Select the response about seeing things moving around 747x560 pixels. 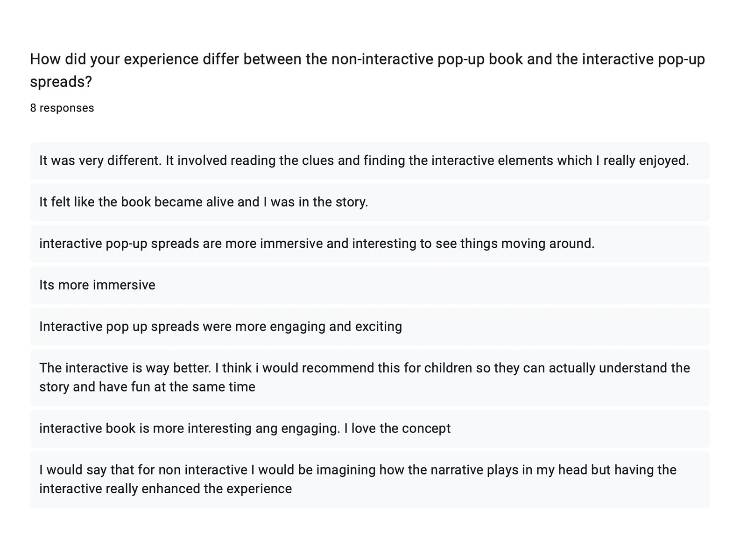coord(317,244)
